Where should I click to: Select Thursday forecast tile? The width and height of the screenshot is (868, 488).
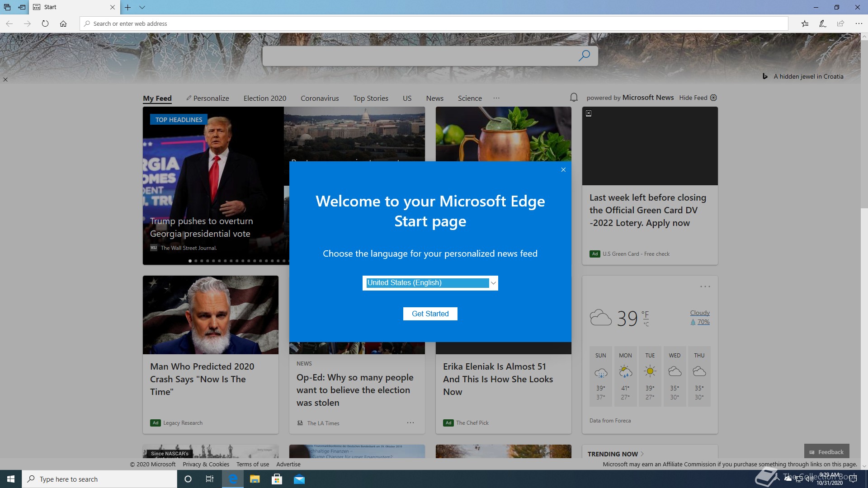click(699, 376)
